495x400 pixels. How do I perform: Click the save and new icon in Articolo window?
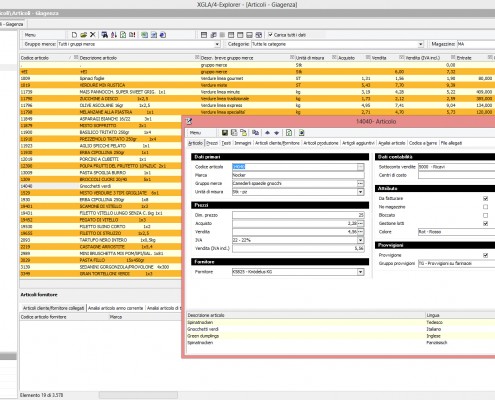[234, 133]
